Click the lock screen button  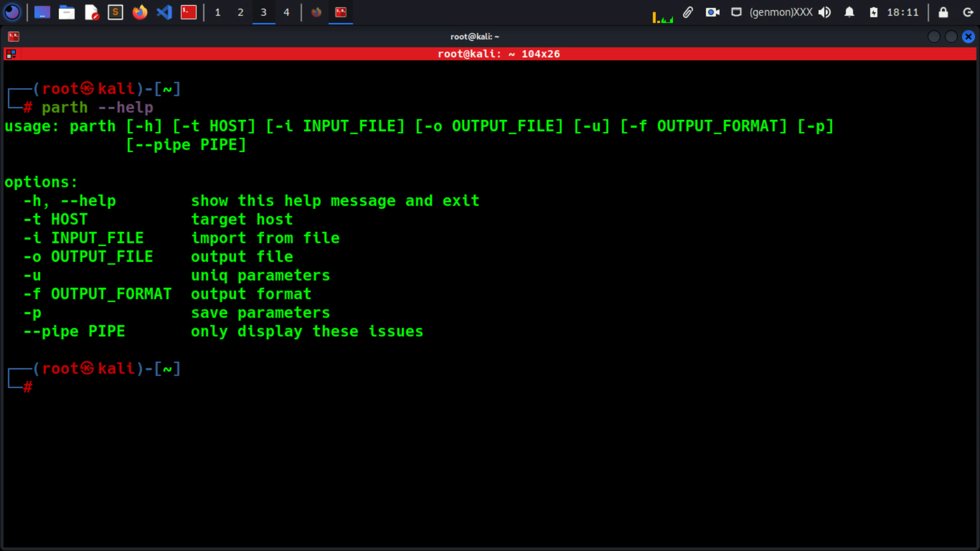943,12
